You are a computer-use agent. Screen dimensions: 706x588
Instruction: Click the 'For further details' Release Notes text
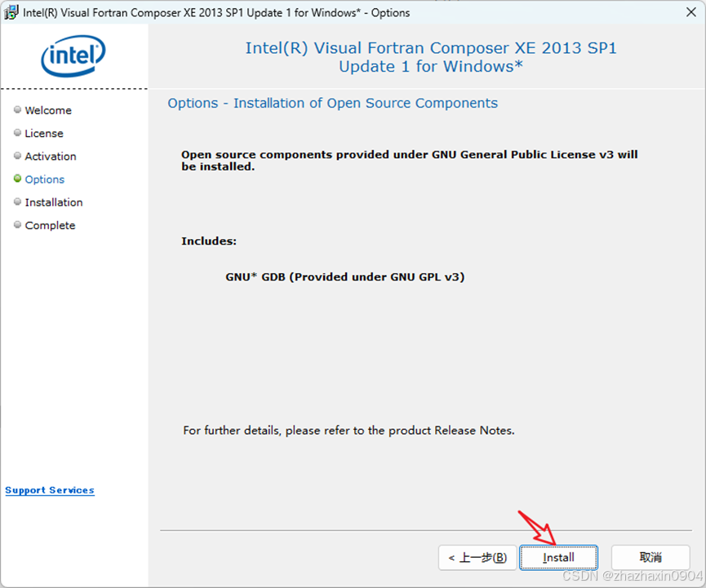coord(349,431)
